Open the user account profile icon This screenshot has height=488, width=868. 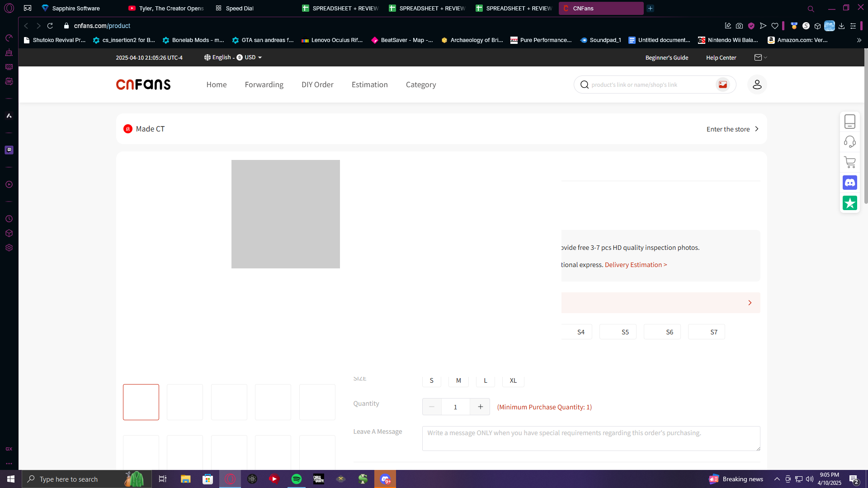(x=757, y=84)
